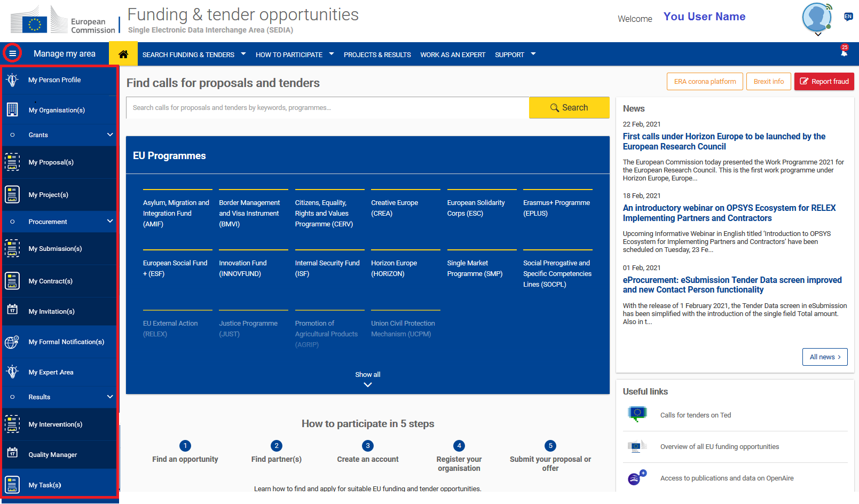Open How to Participate dropdown arrow
This screenshot has height=504, width=859.
click(x=332, y=54)
